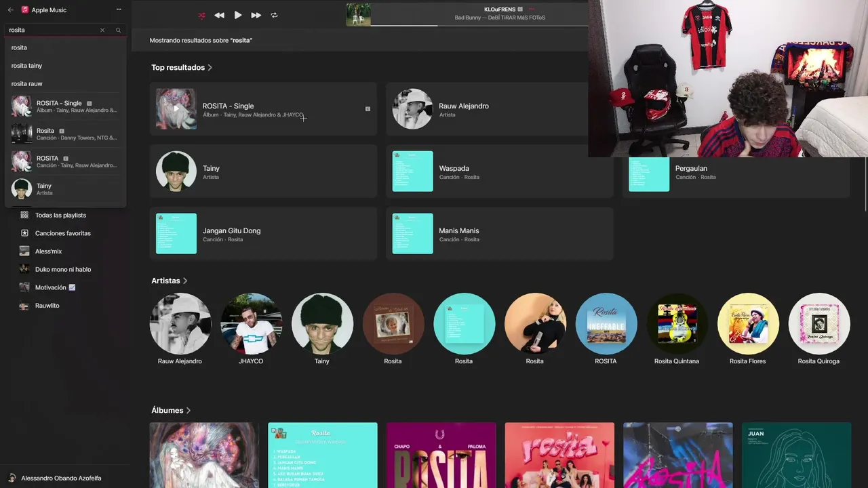This screenshot has width=868, height=488.
Task: Expand the Álbumes section chevron
Action: [x=189, y=411]
